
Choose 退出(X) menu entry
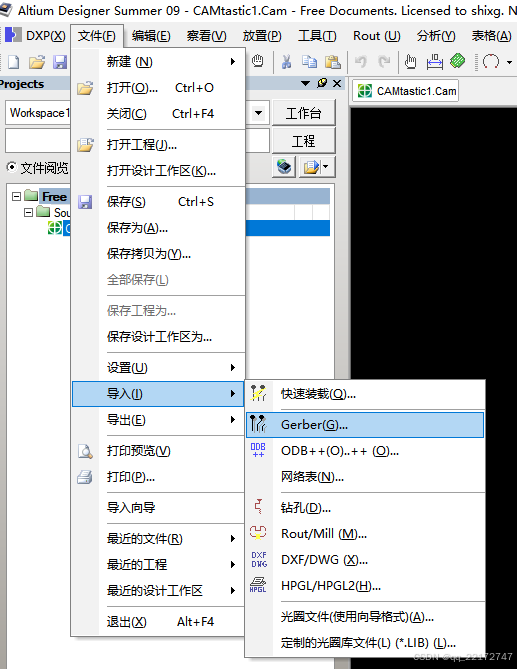coord(158,622)
